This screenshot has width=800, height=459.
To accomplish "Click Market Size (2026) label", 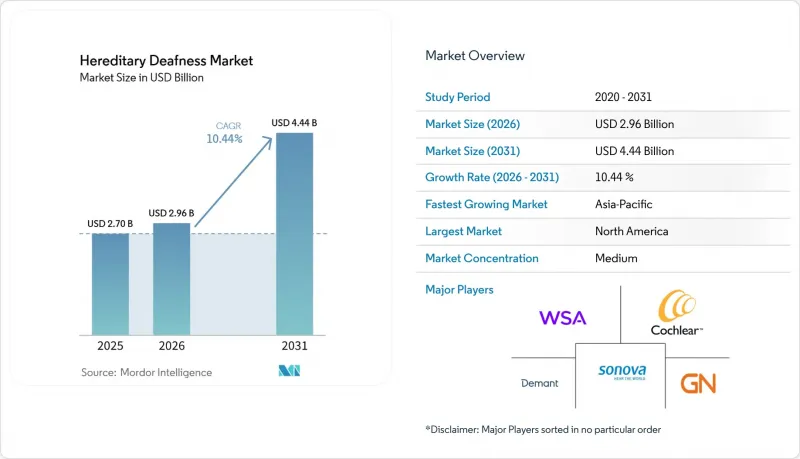I will (472, 124).
